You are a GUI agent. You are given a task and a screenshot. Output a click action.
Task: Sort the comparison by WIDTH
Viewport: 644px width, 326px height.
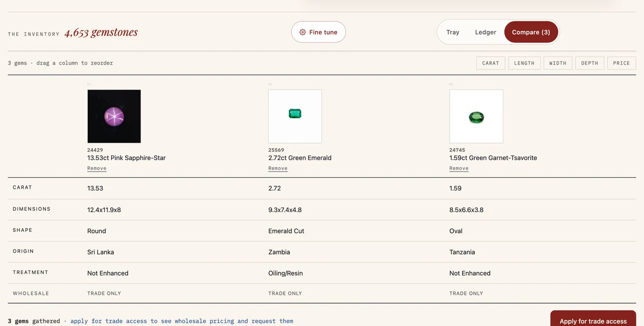pyautogui.click(x=558, y=63)
